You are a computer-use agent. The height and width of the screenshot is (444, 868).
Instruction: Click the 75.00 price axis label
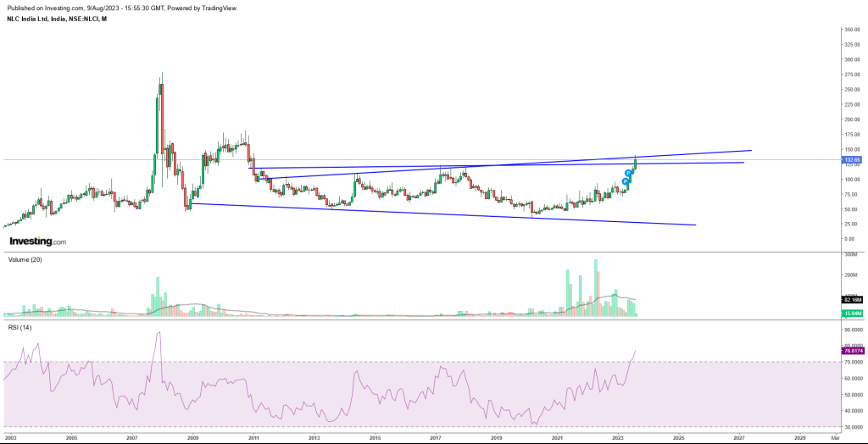point(853,195)
